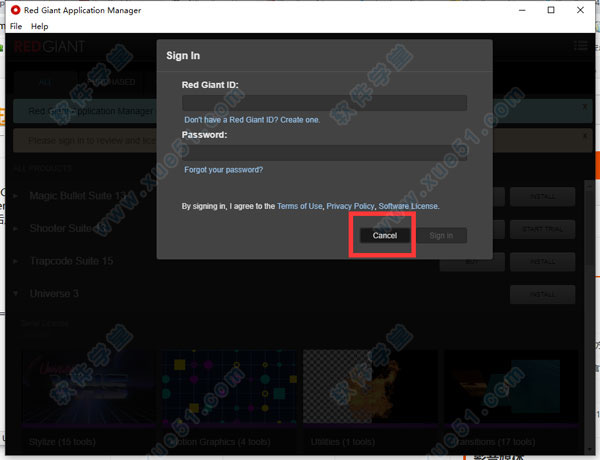Screen dimensions: 600x460
Task: Click the Sign In button
Action: (441, 235)
